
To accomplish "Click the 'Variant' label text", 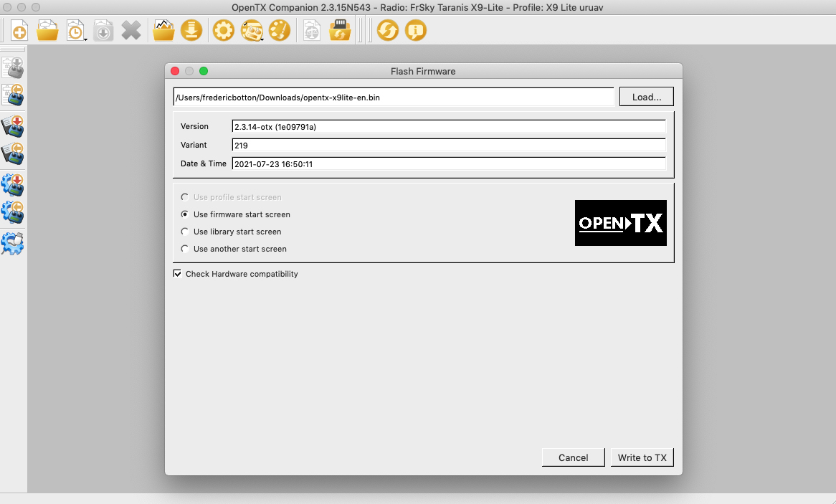I will 194,145.
